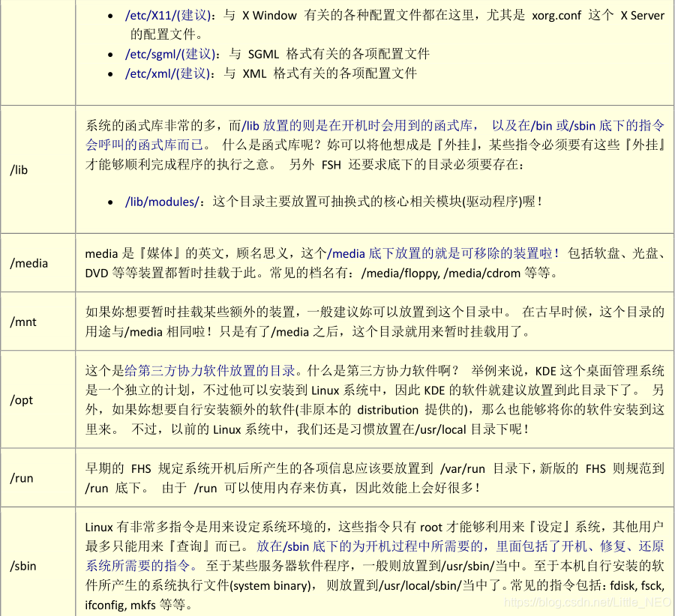Click the /run directory label
This screenshot has height=616, width=678.
[20, 477]
